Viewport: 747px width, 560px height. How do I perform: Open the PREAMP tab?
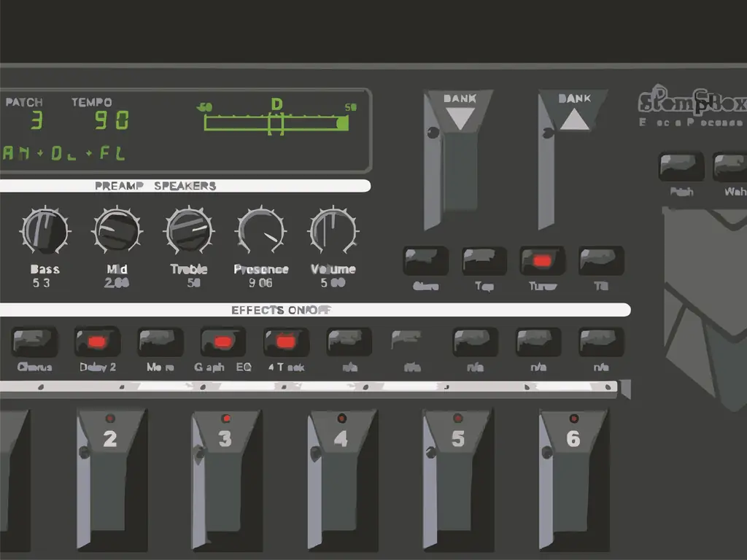click(119, 186)
